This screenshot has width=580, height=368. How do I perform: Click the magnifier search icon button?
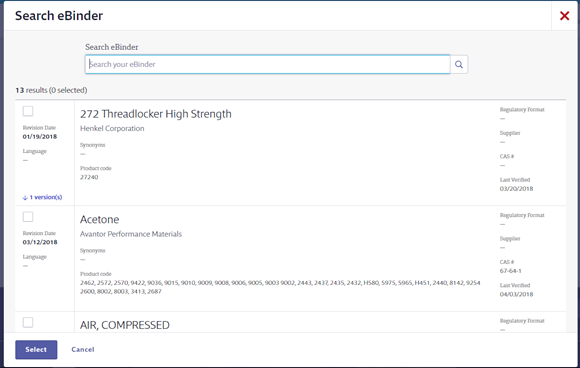[459, 64]
